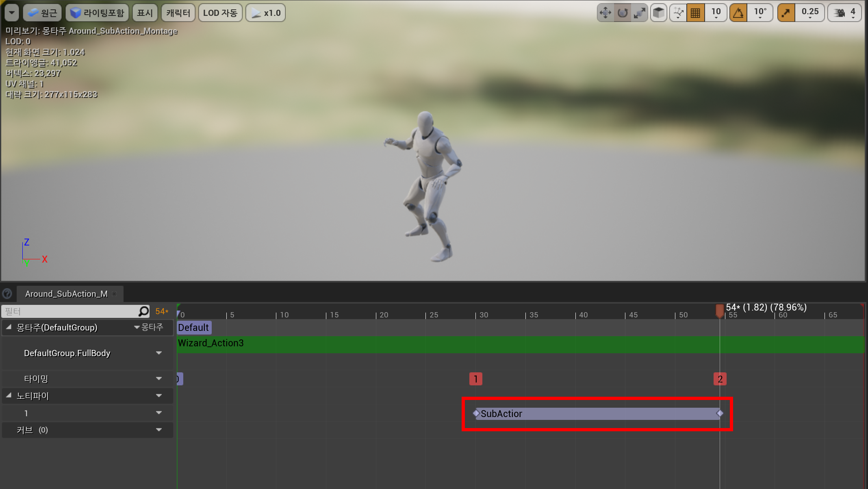This screenshot has height=489, width=868.
Task: Toggle scale snapping
Action: pos(786,13)
